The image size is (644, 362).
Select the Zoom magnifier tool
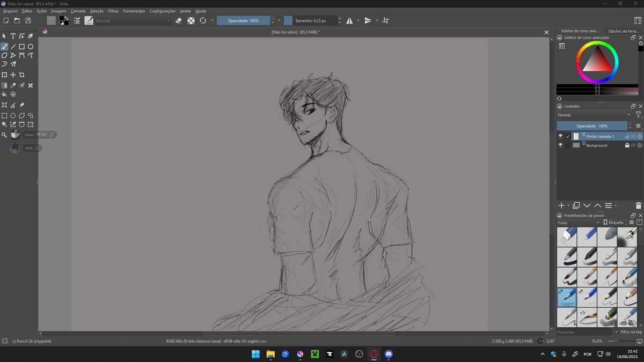4,135
